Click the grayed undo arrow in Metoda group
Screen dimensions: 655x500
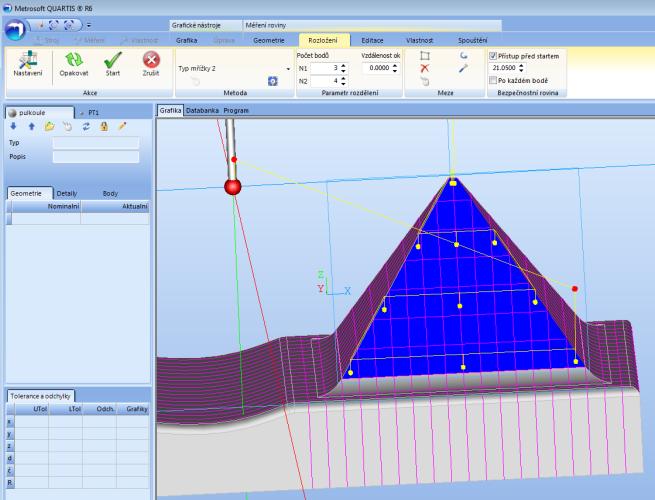tap(195, 81)
